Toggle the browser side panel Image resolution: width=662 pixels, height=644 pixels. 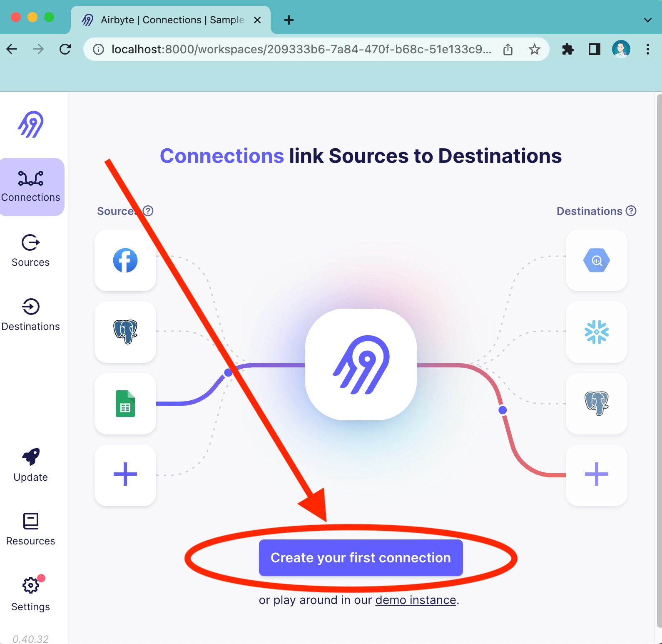click(x=595, y=49)
